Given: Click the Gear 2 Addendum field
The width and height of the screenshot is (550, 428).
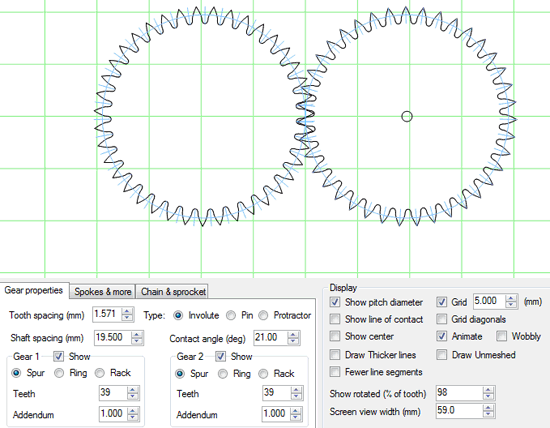Looking at the screenshot, I should 276,414.
